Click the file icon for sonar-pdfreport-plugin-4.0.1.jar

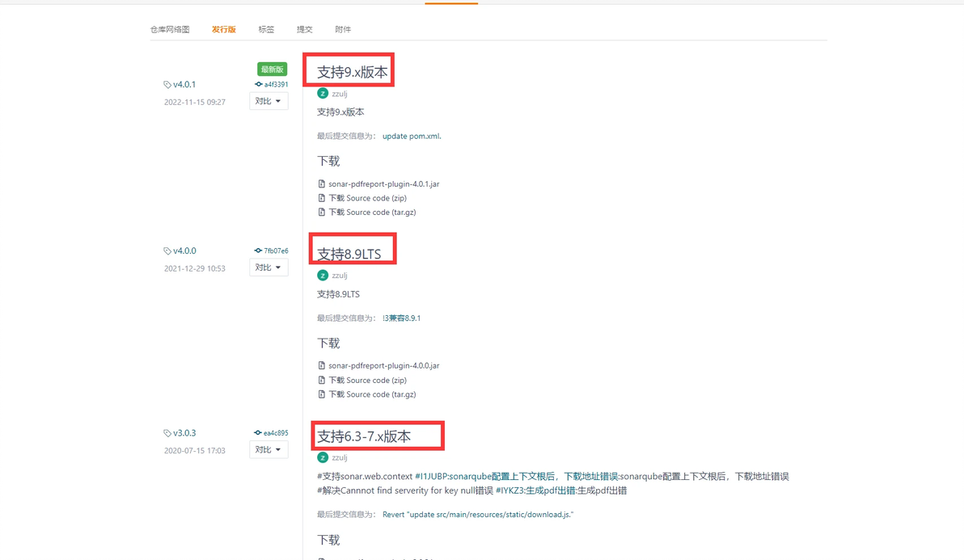322,183
